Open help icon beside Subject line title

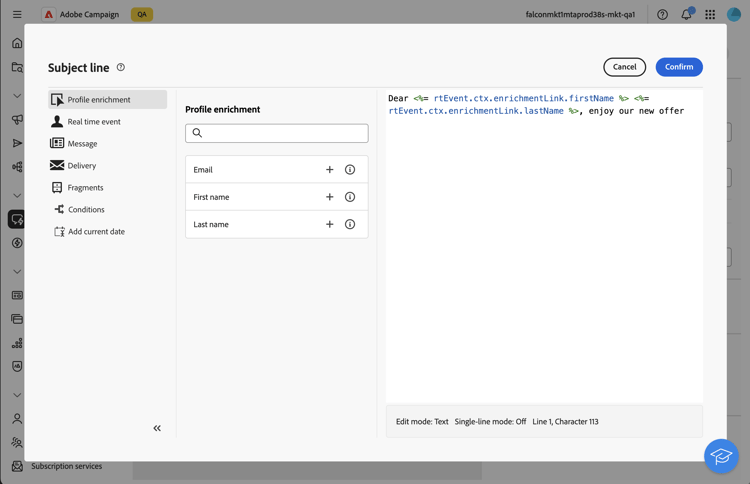[121, 67]
